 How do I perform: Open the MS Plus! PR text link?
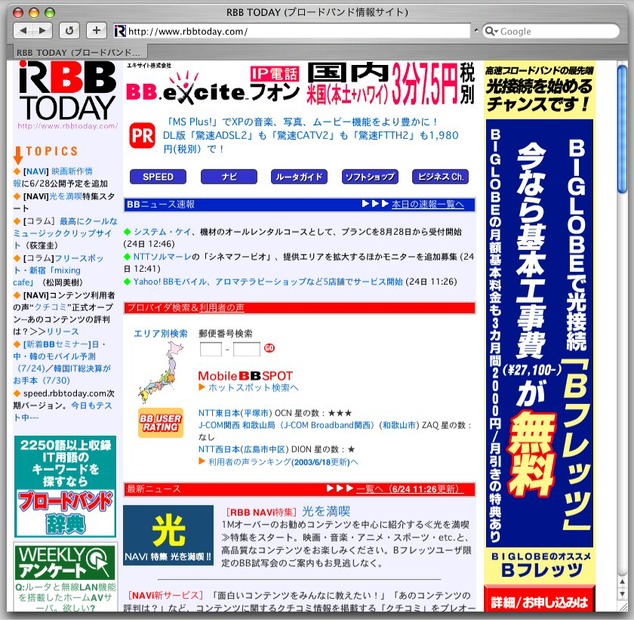[x=311, y=135]
